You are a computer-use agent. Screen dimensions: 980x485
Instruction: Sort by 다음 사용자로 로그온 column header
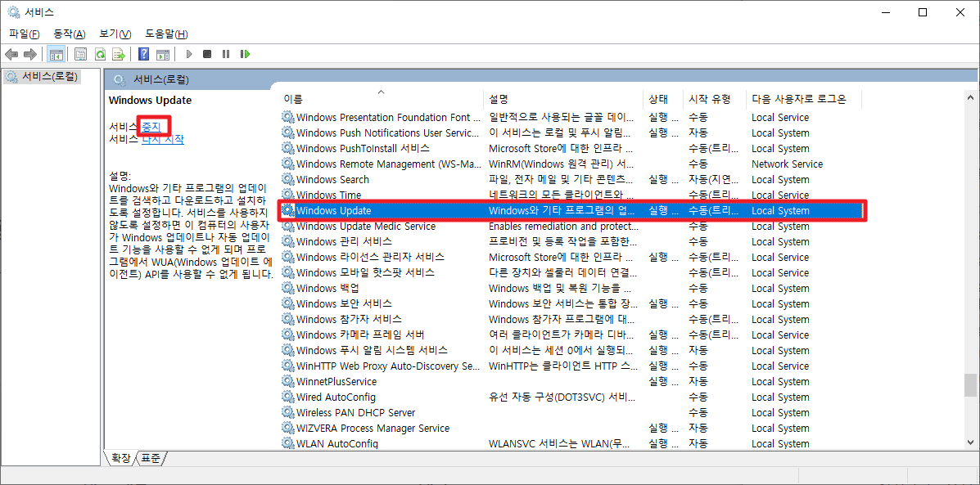(804, 99)
